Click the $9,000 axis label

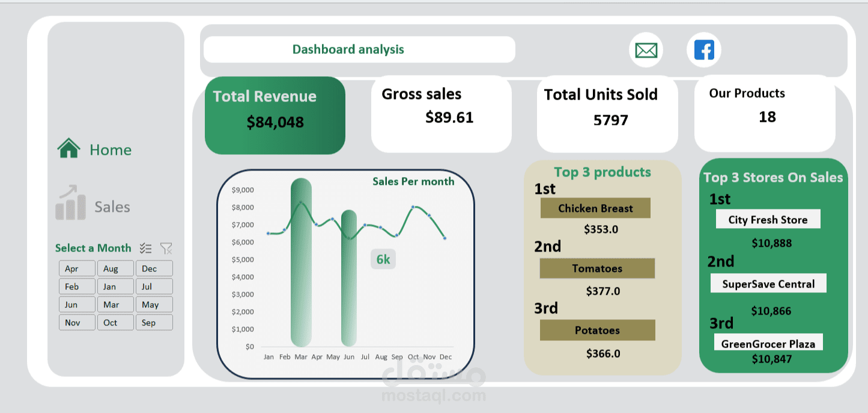(243, 190)
